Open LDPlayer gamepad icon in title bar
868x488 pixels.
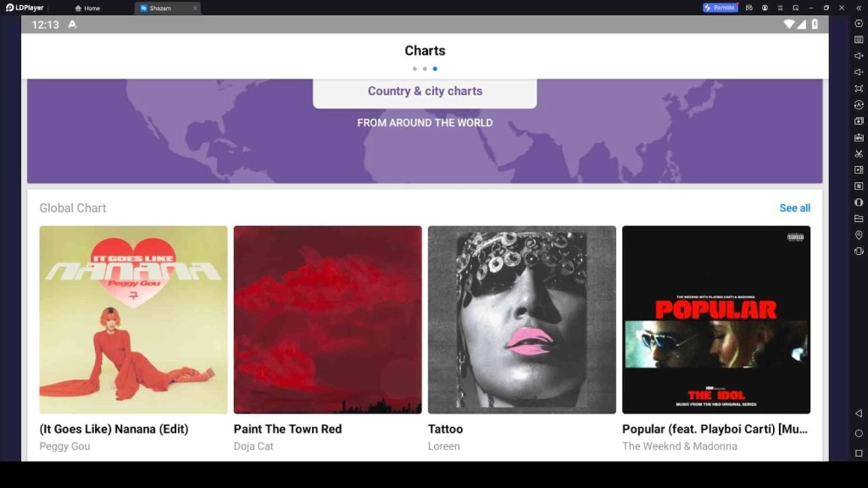[749, 8]
